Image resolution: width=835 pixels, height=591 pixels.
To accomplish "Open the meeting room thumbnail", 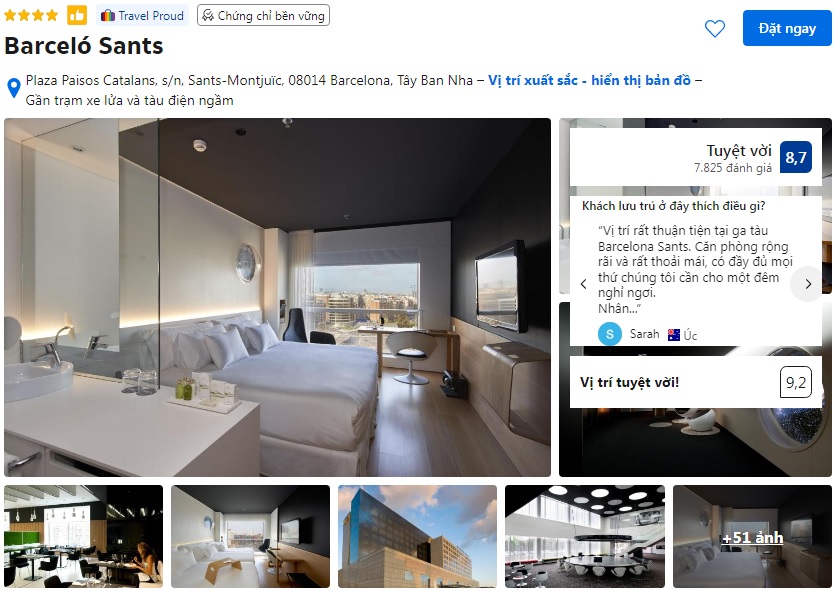I will click(585, 536).
